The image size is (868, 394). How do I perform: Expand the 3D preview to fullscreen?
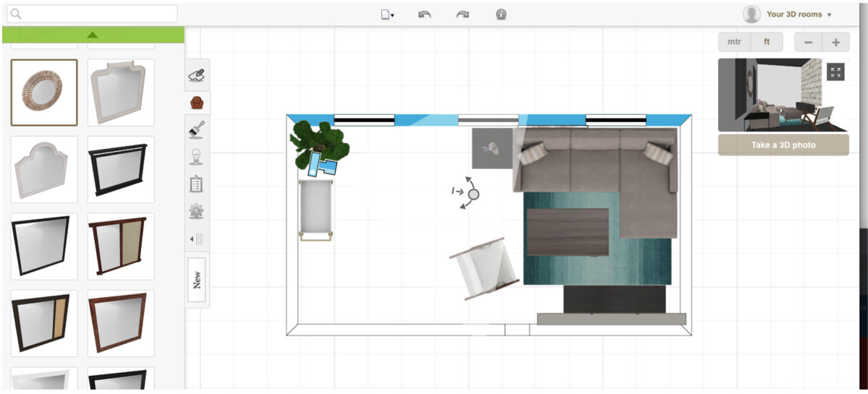pyautogui.click(x=836, y=72)
